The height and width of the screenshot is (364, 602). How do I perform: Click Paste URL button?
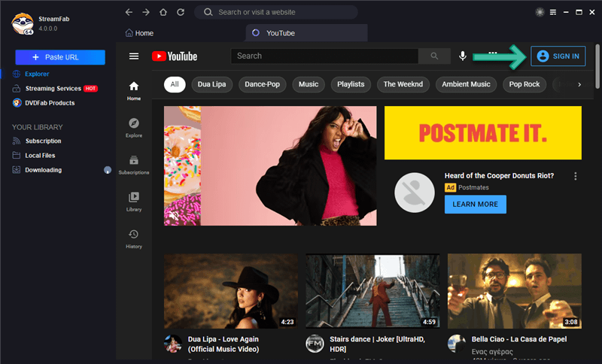(x=60, y=57)
